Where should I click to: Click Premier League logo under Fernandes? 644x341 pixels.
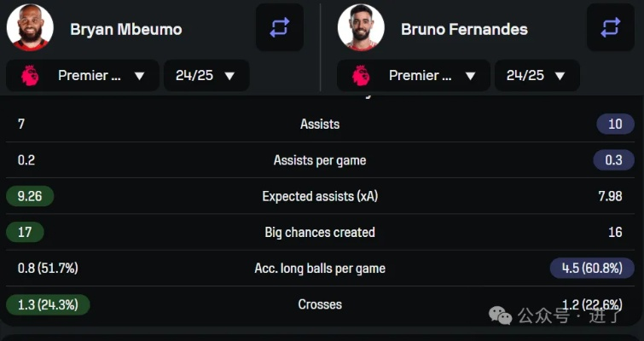point(361,76)
